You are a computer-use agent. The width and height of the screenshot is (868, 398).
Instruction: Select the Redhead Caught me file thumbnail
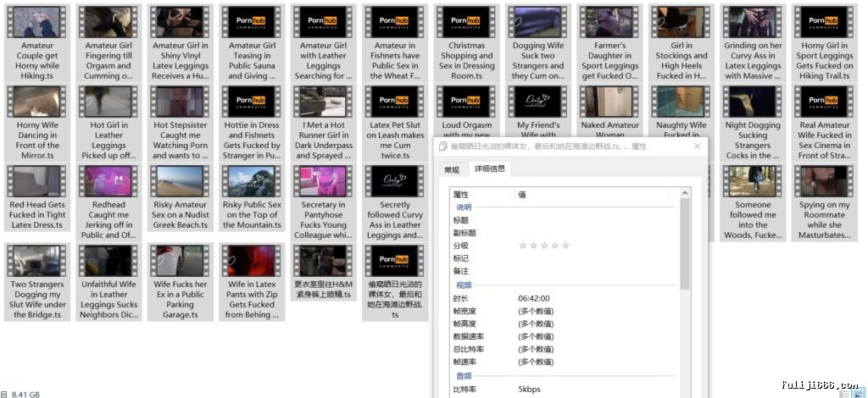108,181
